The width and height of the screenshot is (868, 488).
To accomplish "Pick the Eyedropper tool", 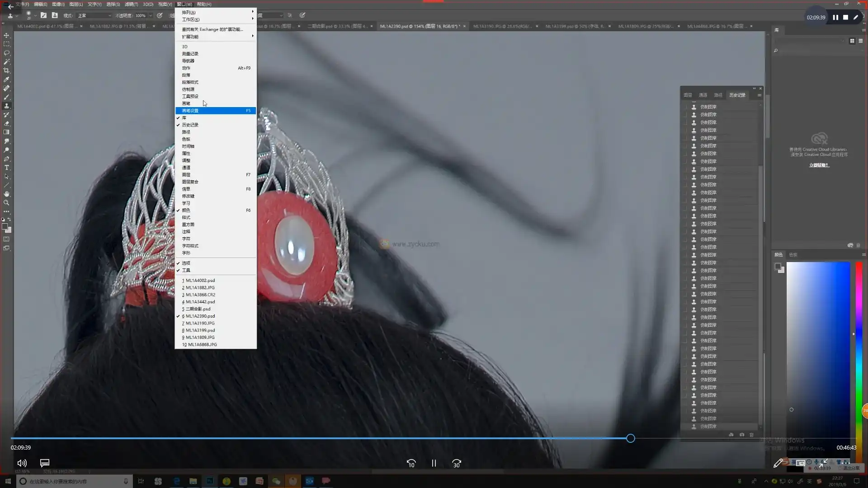I will (6, 80).
